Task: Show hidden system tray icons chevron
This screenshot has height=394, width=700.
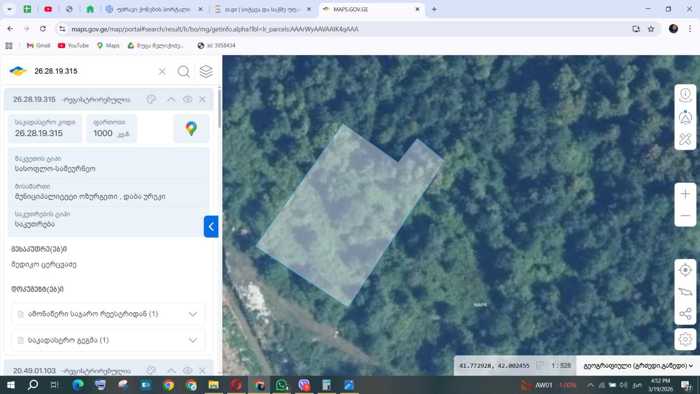Action: (590, 385)
